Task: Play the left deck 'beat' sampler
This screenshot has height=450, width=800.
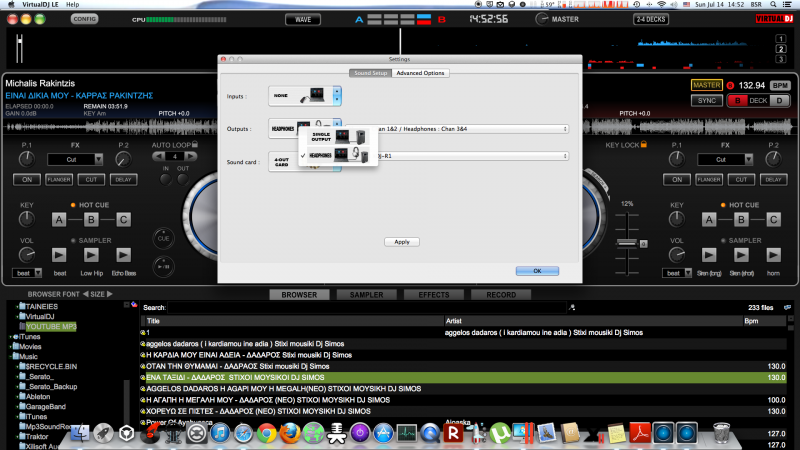Action: 59,255
